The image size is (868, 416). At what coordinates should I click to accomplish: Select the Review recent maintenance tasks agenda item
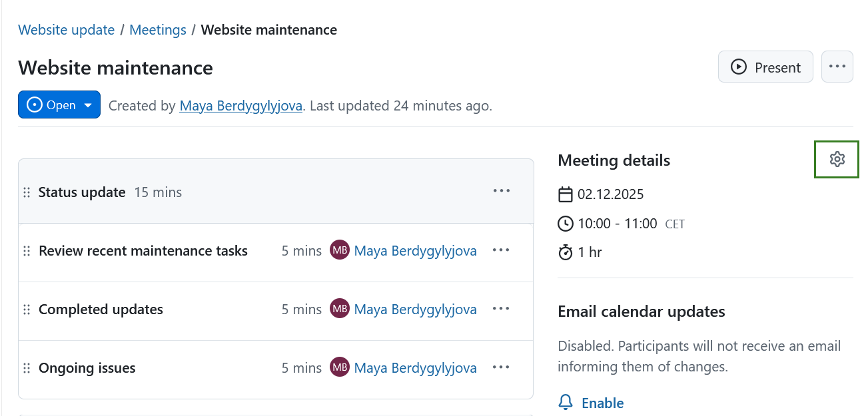[143, 251]
